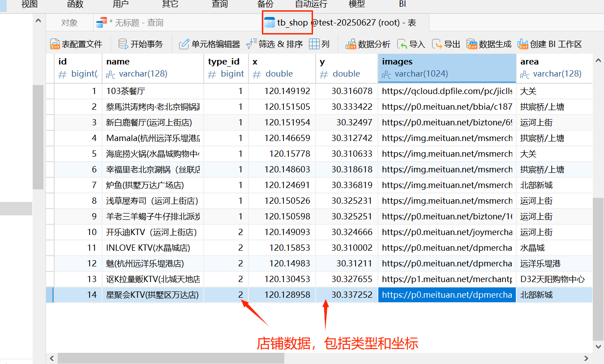Select the cell 炉鱼(拱墅万达广场店)

click(x=153, y=185)
